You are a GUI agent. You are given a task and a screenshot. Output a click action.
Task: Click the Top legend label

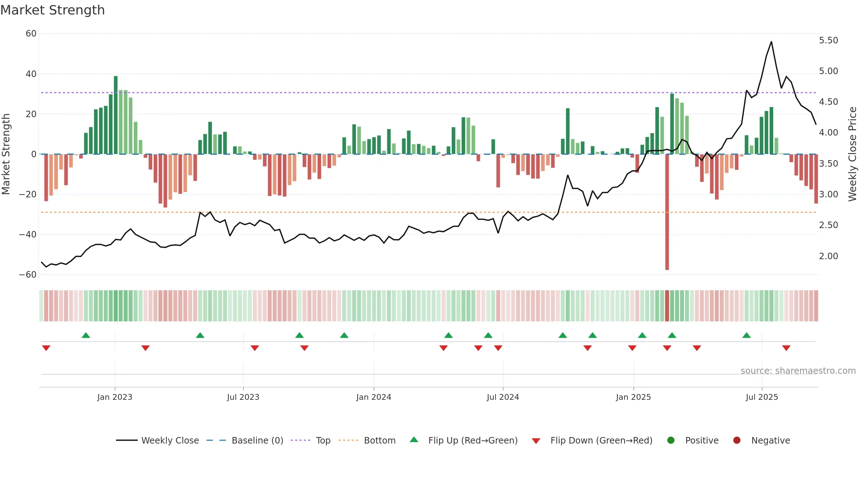323,440
